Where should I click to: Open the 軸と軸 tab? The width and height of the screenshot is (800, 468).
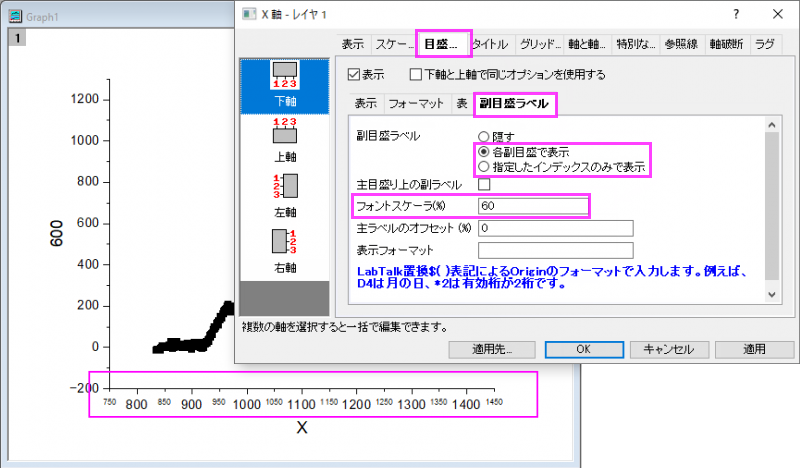(x=587, y=44)
